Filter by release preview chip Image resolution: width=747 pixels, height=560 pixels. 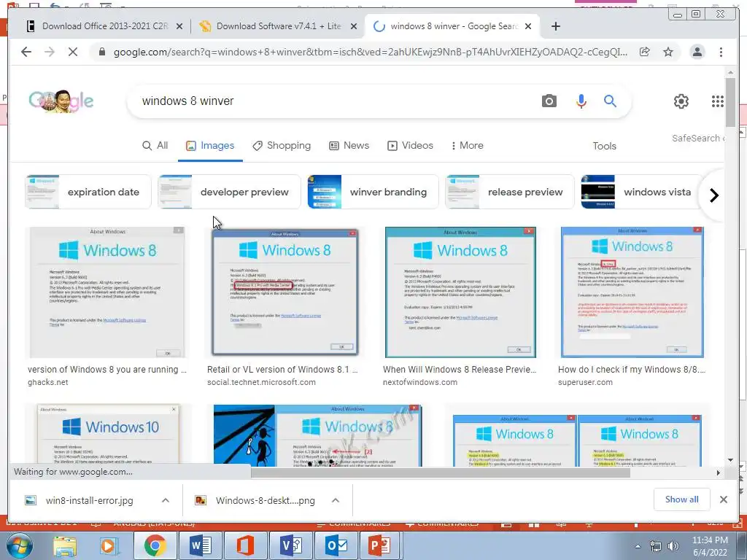pos(510,192)
